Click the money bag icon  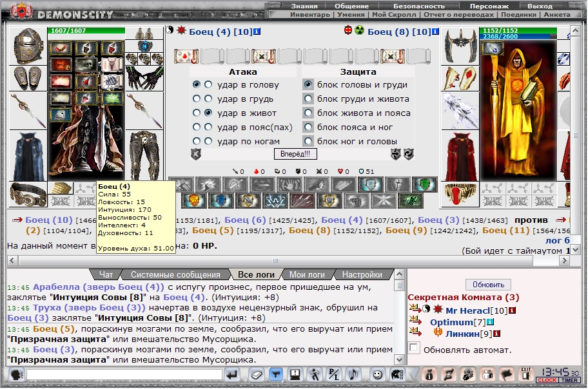pos(429,374)
